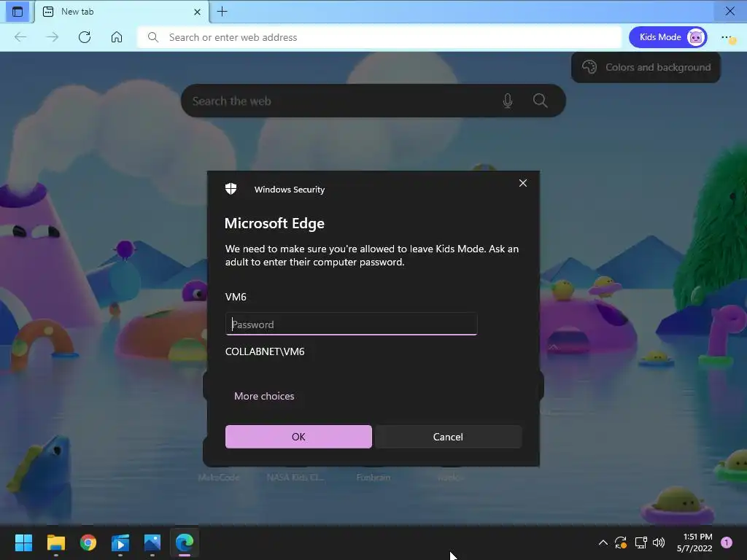Open the Windows Start menu
The image size is (747, 560).
pos(23,542)
